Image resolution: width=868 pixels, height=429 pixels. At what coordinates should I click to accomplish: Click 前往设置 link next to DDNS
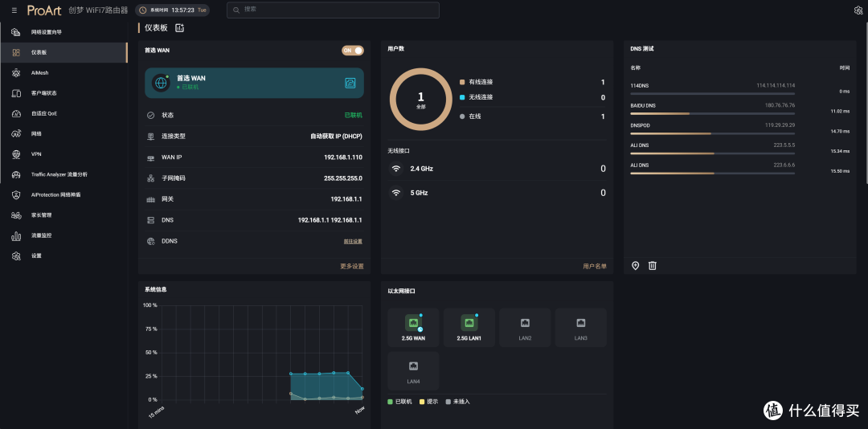353,241
